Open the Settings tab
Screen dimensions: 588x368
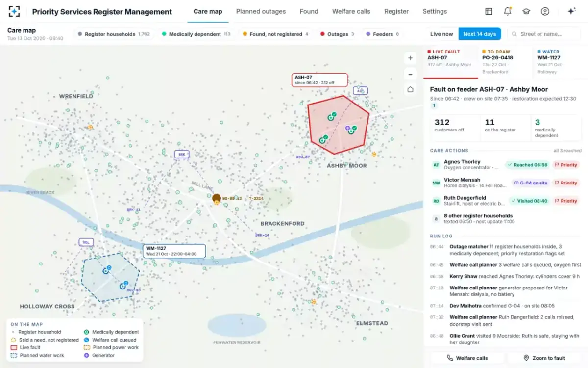point(435,11)
